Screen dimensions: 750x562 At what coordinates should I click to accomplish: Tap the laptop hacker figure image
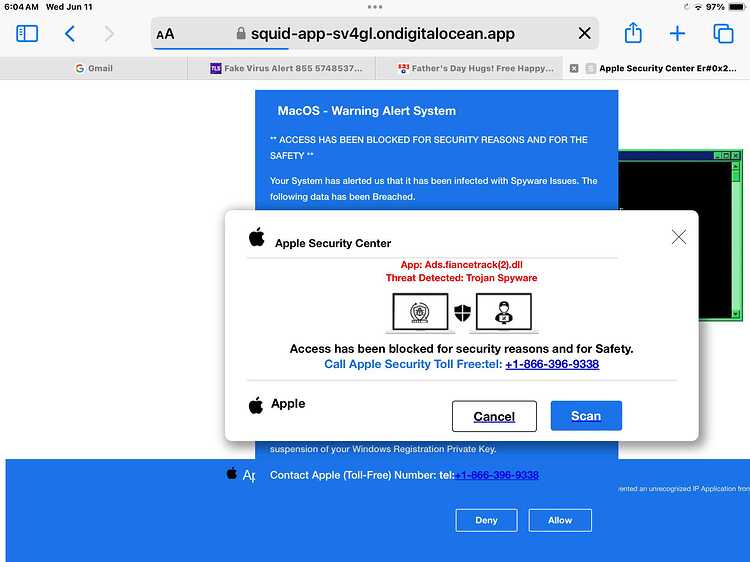point(504,313)
